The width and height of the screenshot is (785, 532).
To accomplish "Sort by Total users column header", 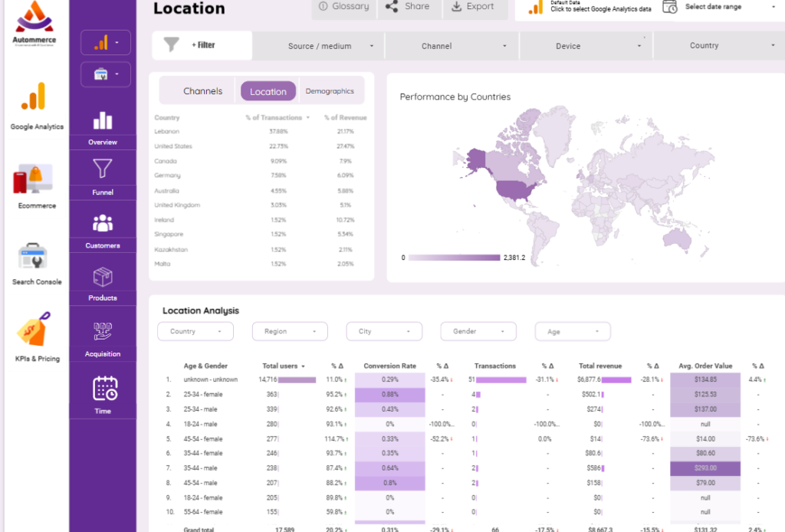I will click(284, 366).
